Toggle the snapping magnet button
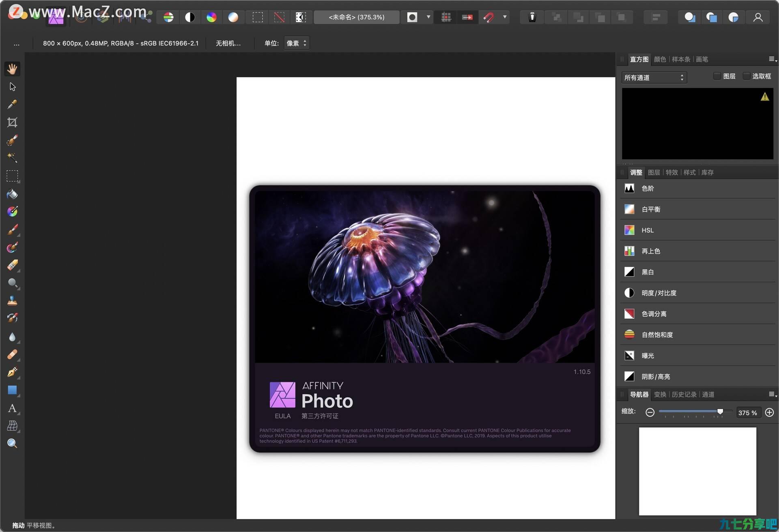Image resolution: width=779 pixels, height=532 pixels. (x=488, y=17)
